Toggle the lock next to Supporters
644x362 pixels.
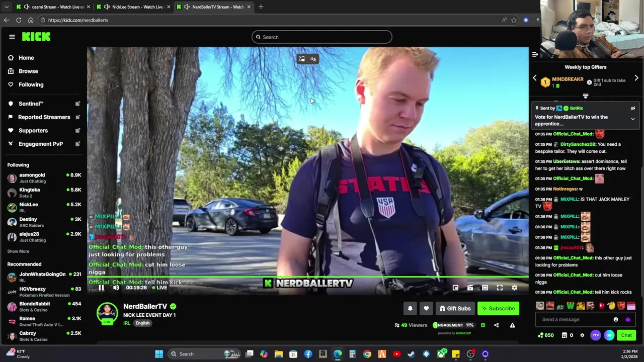click(x=77, y=130)
